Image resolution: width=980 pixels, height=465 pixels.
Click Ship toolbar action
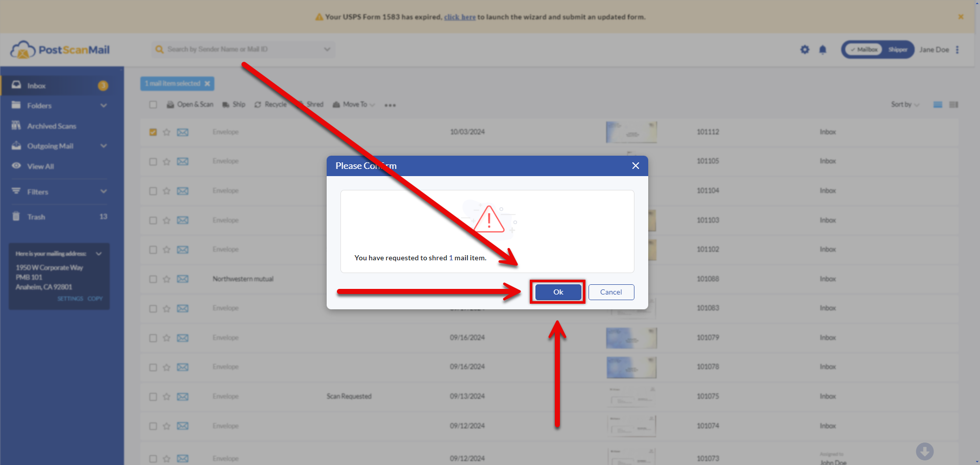click(x=234, y=105)
